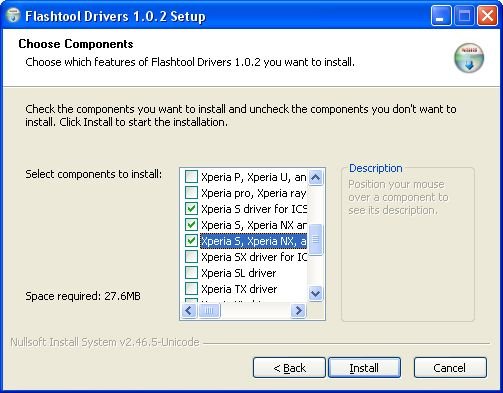This screenshot has height=393, width=503.
Task: Click the list's scroll down arrow
Action: click(315, 294)
